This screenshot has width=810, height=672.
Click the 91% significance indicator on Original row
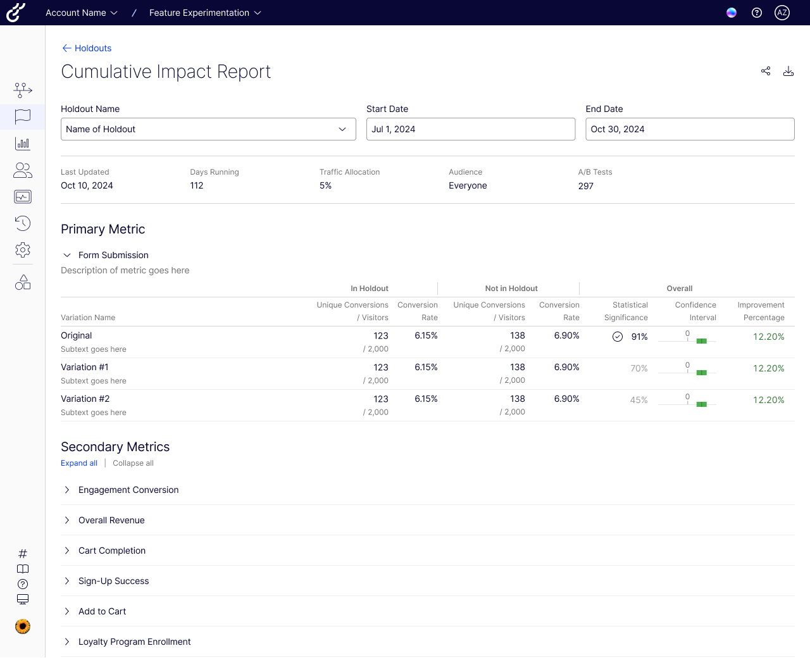pyautogui.click(x=639, y=337)
